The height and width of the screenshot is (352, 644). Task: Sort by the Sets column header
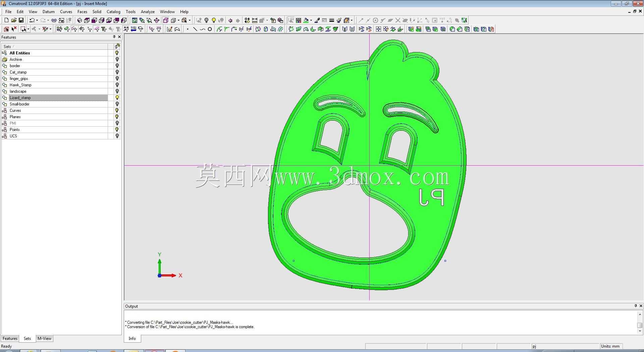point(55,46)
